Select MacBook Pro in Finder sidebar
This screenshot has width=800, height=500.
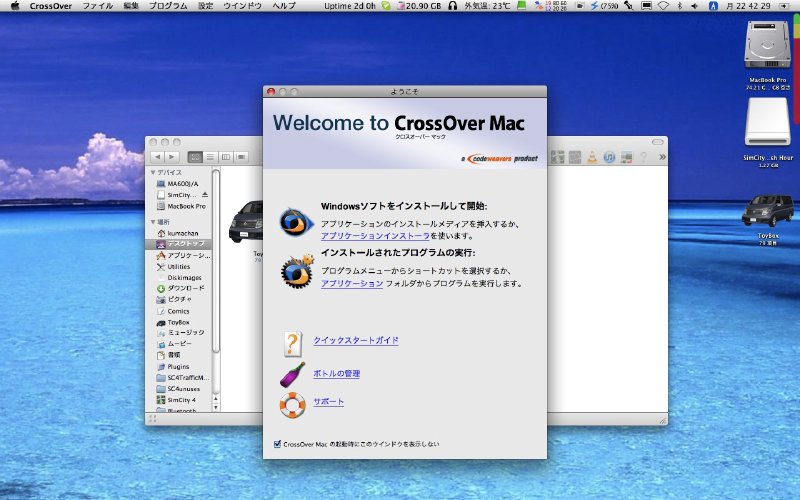183,206
